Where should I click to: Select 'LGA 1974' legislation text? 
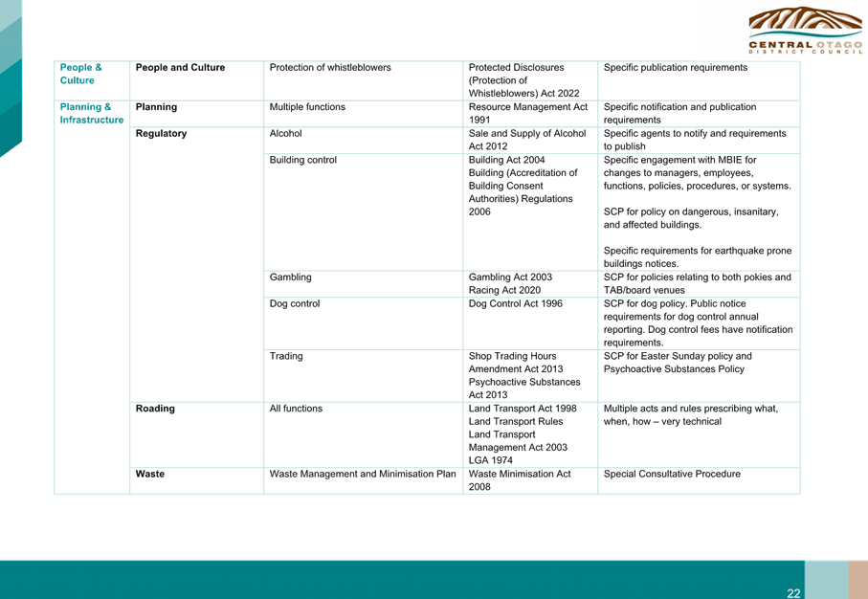tap(491, 460)
